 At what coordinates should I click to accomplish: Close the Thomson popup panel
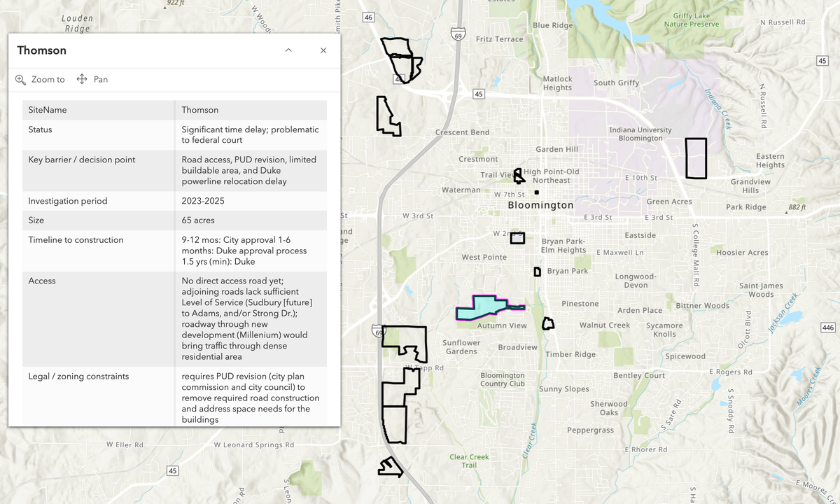pos(323,50)
